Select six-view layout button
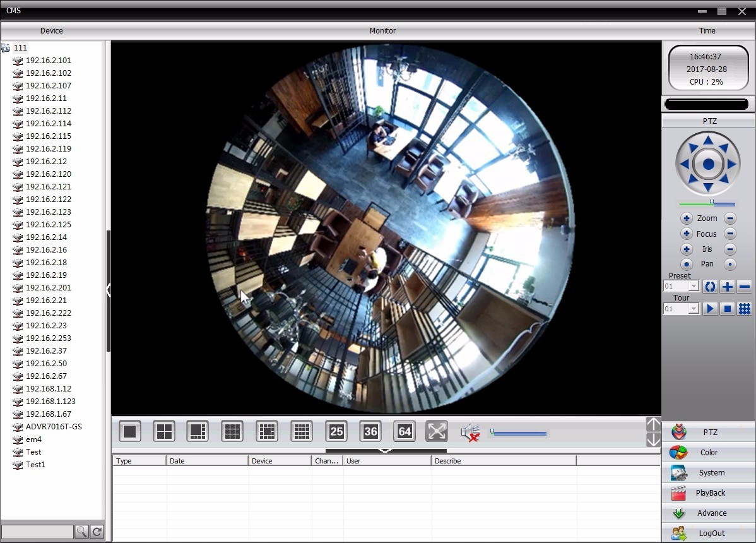The image size is (756, 543). click(198, 432)
